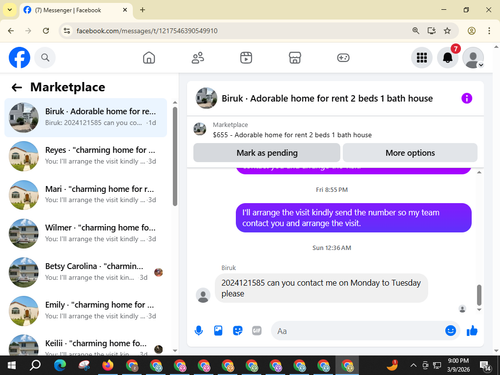
Task: Select the Messenger | Facebook browser tab
Action: click(x=76, y=10)
